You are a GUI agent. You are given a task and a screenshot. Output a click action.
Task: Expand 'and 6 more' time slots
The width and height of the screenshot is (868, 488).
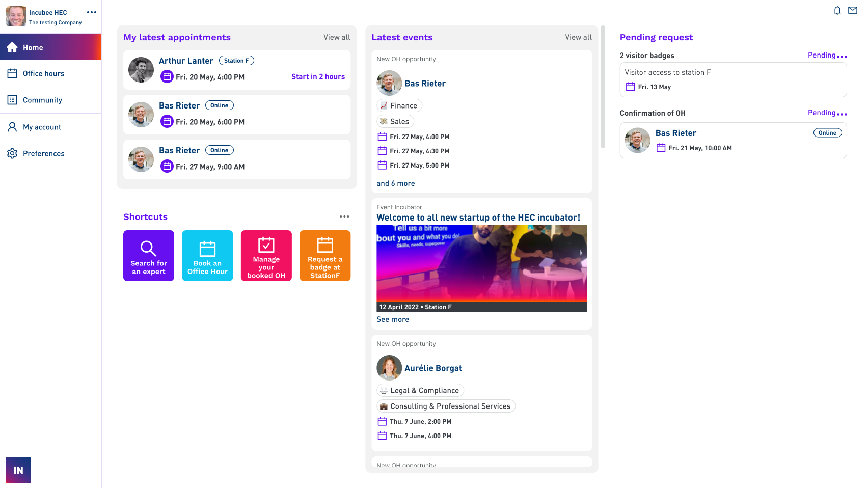point(396,183)
